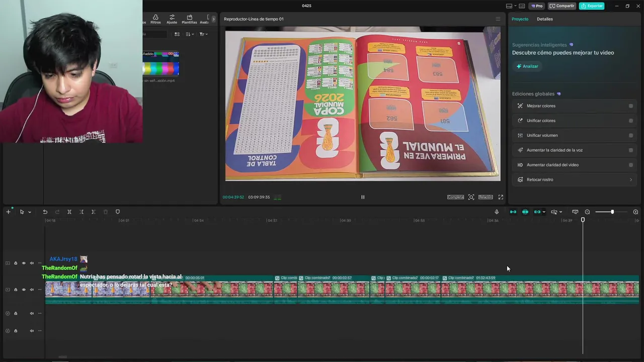Switch to the Proyecto tab
The height and width of the screenshot is (362, 644).
pos(520,19)
